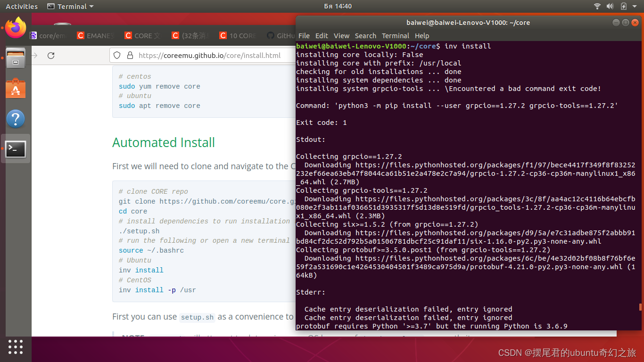This screenshot has height=362, width=644.
Task: Show Applications grid in the dock
Action: pos(16,346)
